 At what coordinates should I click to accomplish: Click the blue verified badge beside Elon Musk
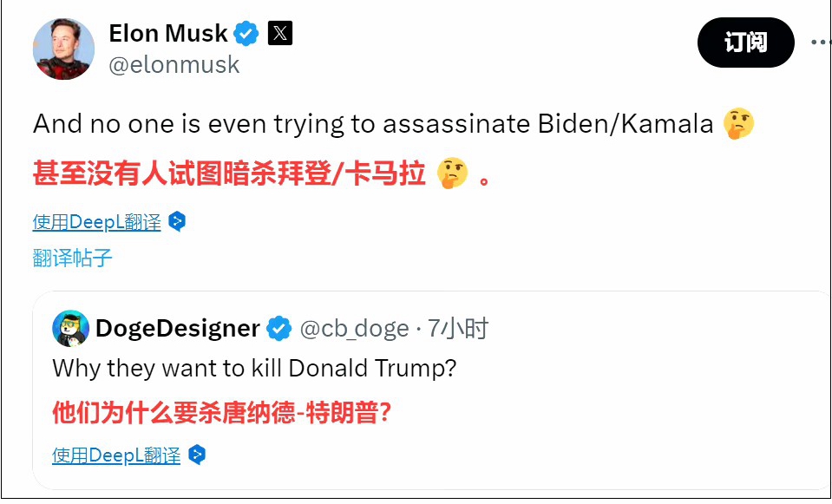tap(246, 34)
